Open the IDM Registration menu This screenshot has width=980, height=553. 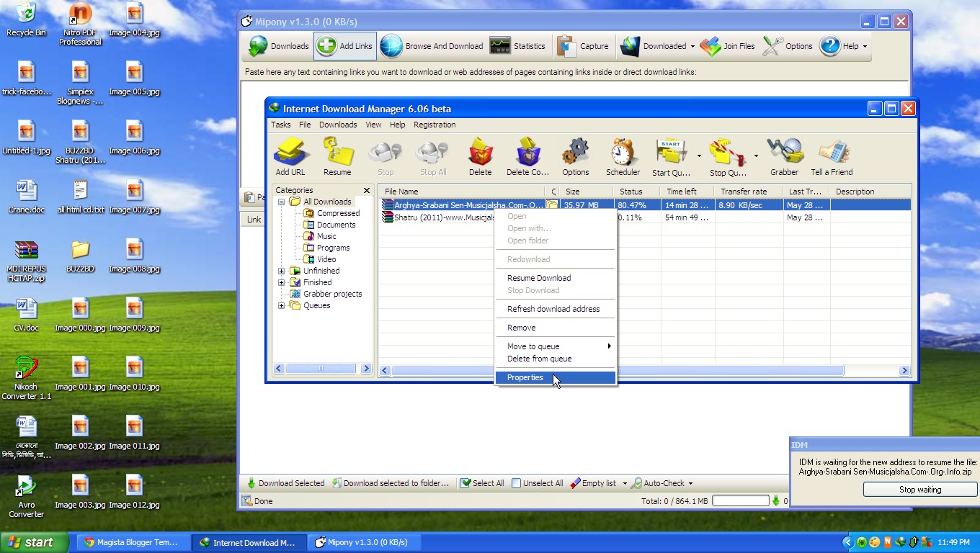click(x=435, y=125)
